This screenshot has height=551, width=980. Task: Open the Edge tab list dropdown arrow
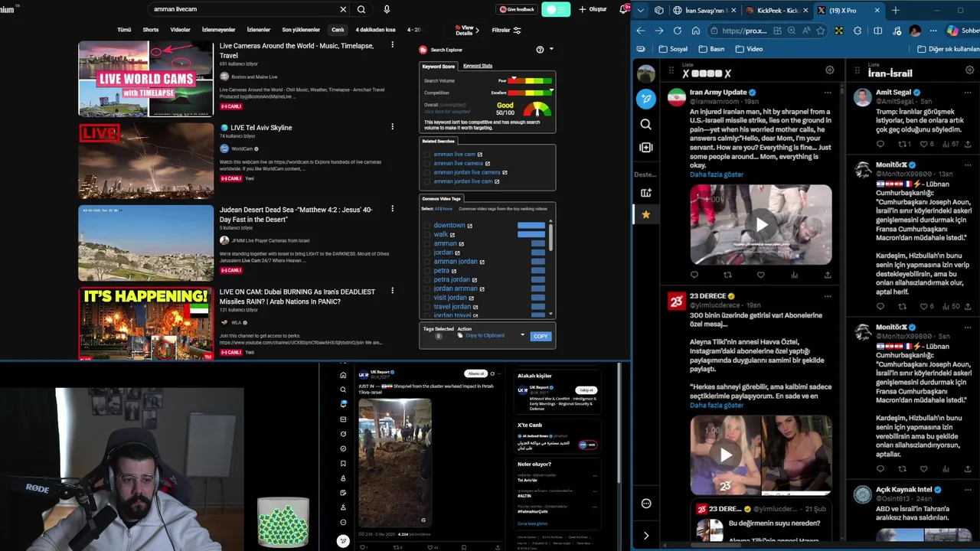[642, 10]
